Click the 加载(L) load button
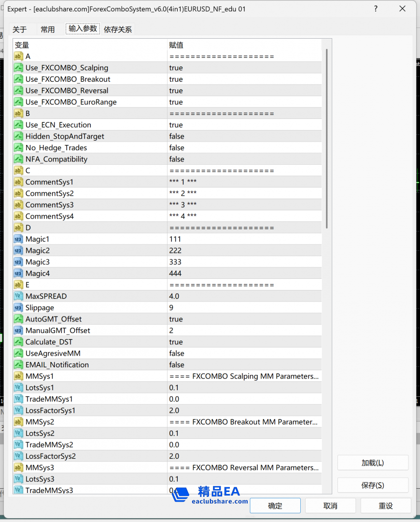Screen dimensions: 420x522 coord(373,463)
